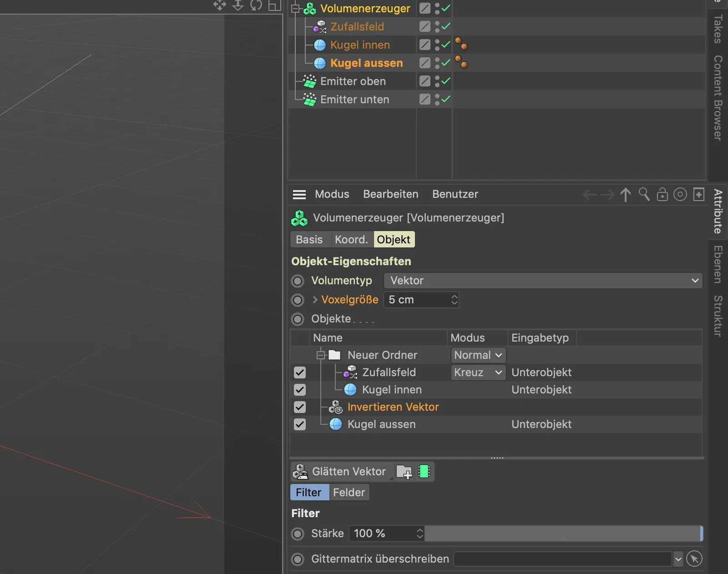Toggle the visibility dots for Kugel aussen
Screen dimensions: 728x574
click(437, 63)
